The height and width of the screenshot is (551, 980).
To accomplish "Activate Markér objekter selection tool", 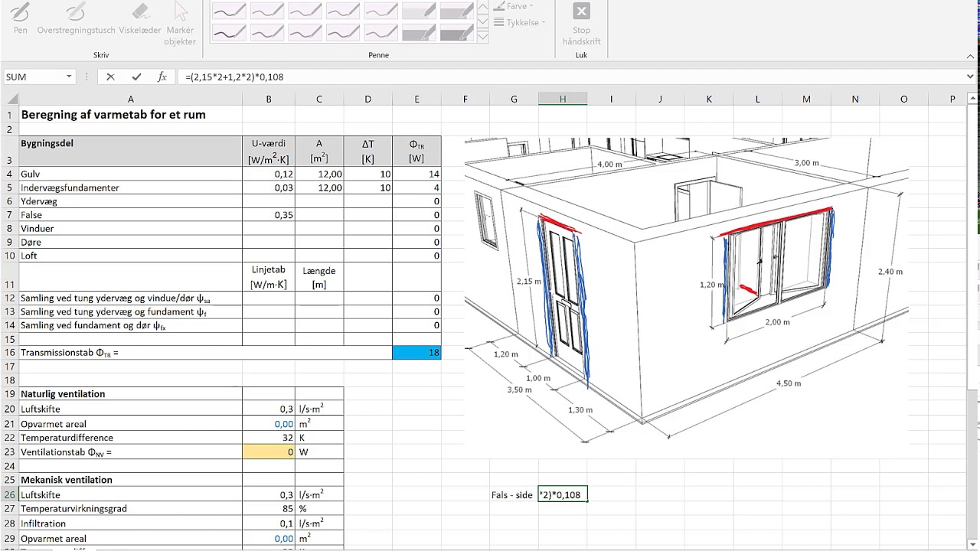I will pyautogui.click(x=181, y=24).
